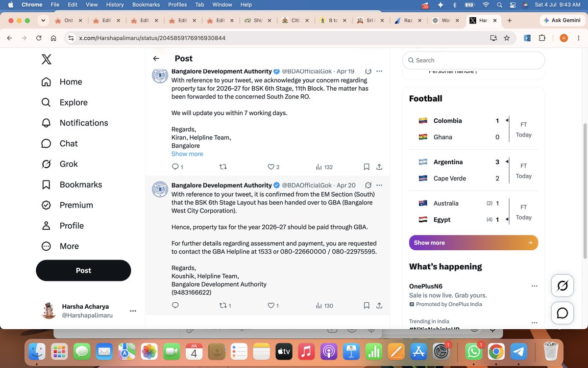Reply to the Apr 19 BDA tweet
Viewport: 588px width, 368px height.
[x=177, y=167]
